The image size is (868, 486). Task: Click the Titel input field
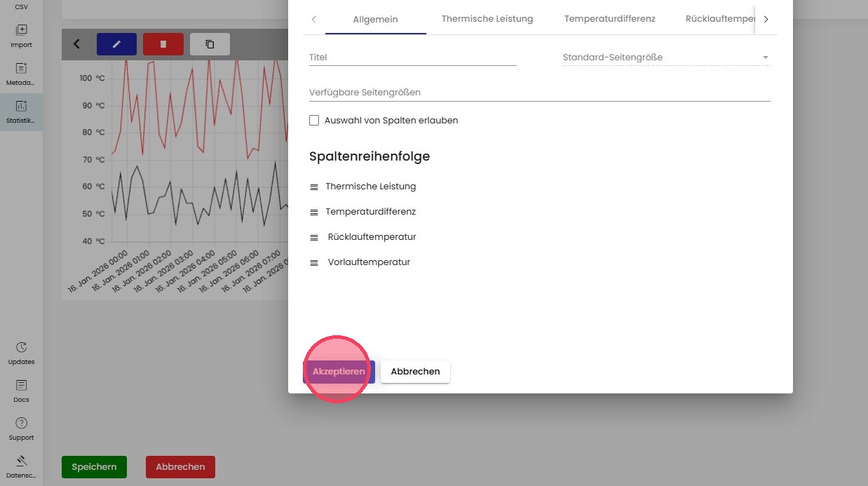click(x=412, y=58)
